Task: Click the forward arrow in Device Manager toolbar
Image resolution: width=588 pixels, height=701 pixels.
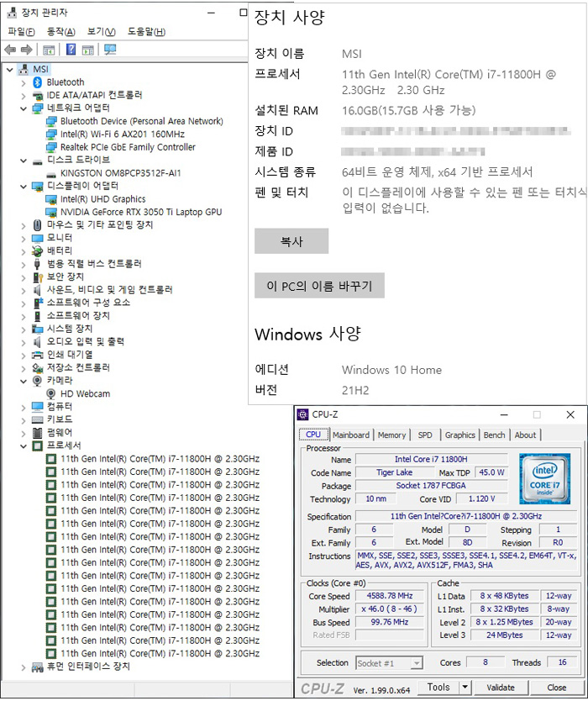Action: pyautogui.click(x=24, y=50)
